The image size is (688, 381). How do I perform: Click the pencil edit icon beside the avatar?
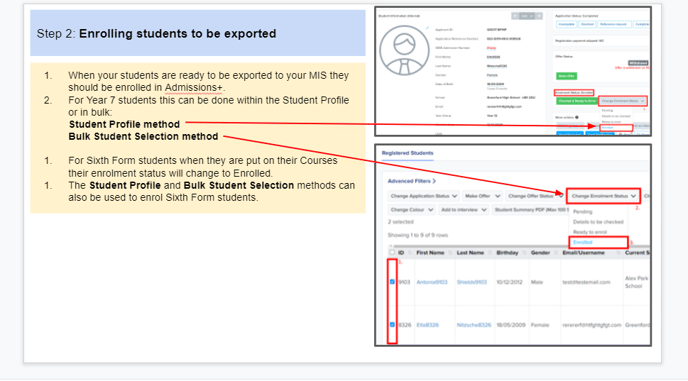[x=427, y=28]
